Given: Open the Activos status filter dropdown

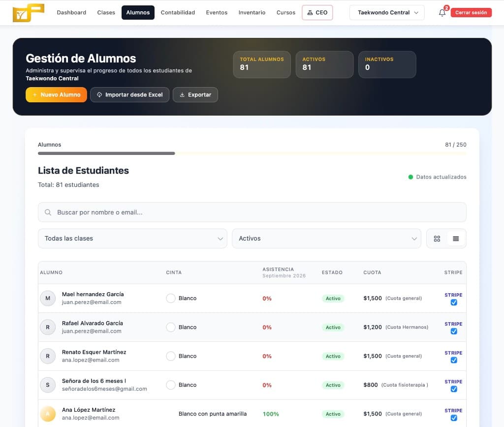Looking at the screenshot, I should [x=327, y=239].
